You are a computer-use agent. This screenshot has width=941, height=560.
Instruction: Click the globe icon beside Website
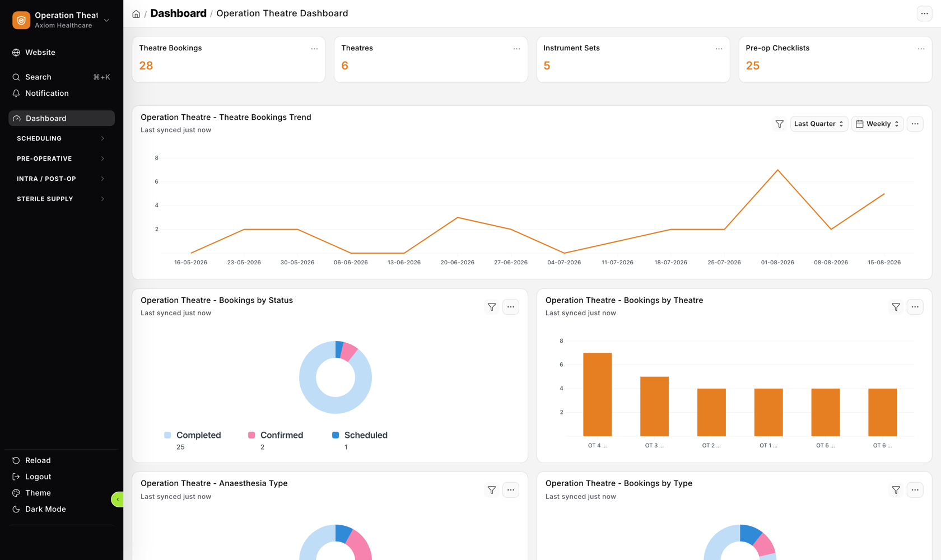[16, 52]
